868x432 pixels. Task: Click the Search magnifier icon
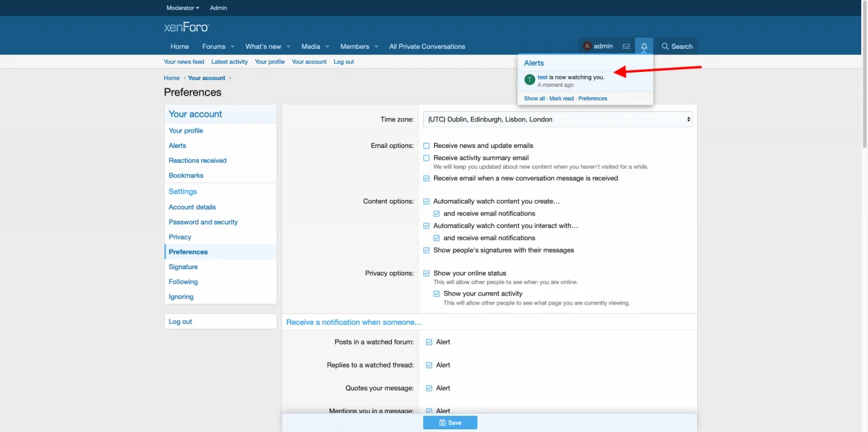pyautogui.click(x=665, y=47)
